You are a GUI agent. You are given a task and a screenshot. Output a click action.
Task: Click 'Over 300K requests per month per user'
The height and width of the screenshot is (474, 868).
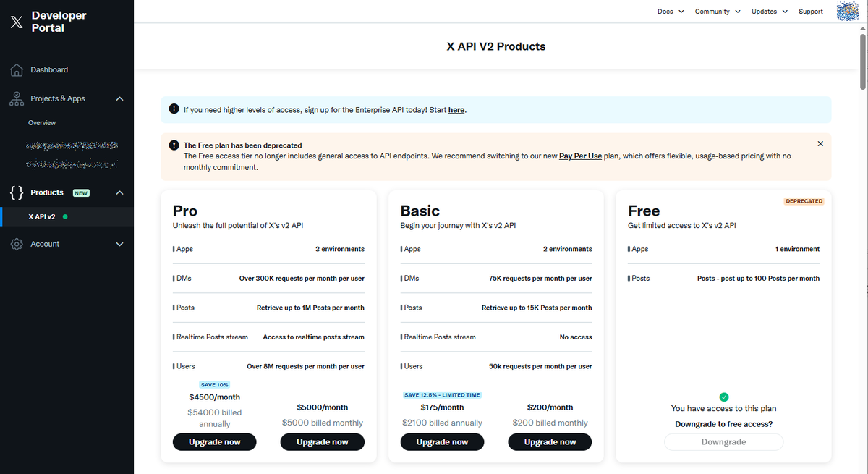tap(302, 279)
